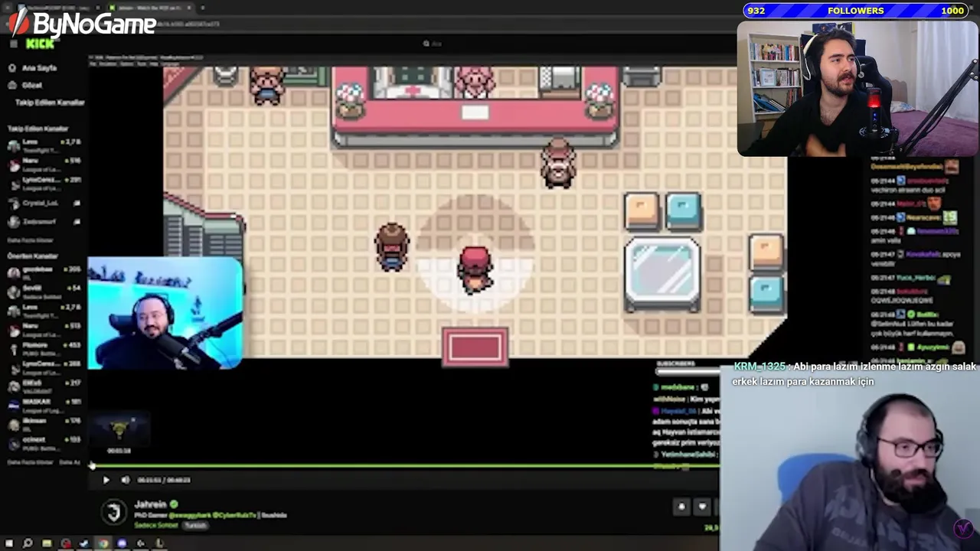Click the video preview thumbnail above the seek bar
Image resolution: width=980 pixels, height=551 pixels.
119,430
